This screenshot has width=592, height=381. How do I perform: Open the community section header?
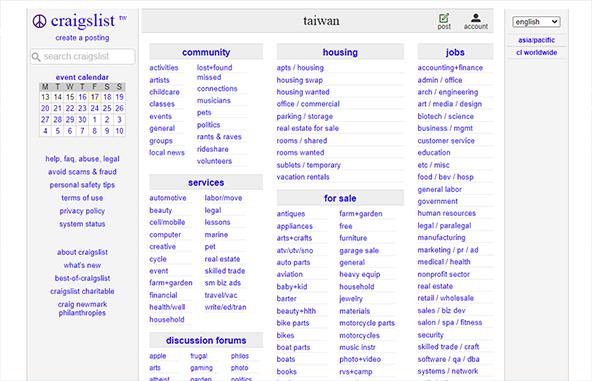click(x=206, y=52)
